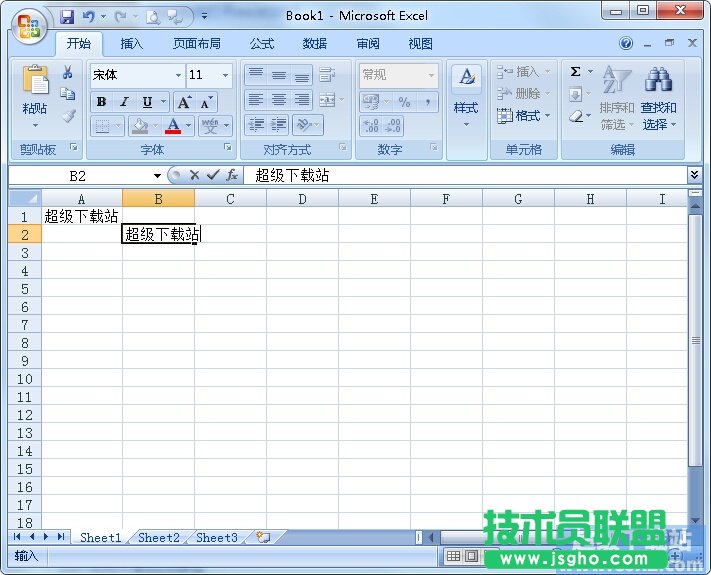This screenshot has height=575, width=711.
Task: Toggle bold formatting
Action: point(101,102)
